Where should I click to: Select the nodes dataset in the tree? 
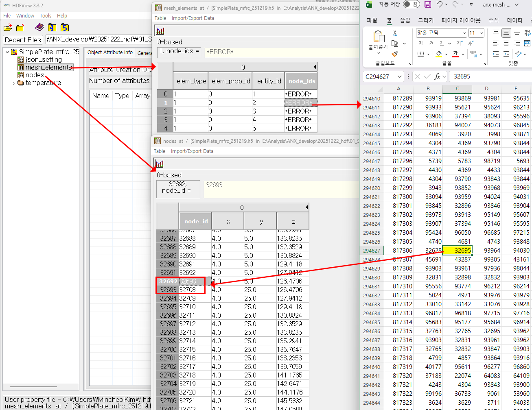point(35,75)
